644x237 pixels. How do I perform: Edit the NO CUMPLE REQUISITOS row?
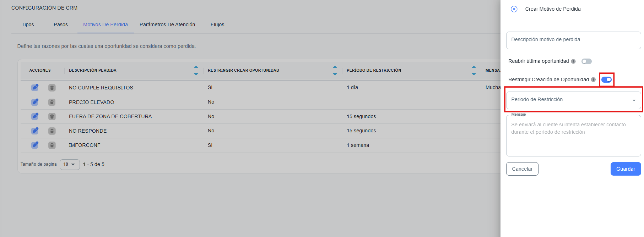point(35,87)
